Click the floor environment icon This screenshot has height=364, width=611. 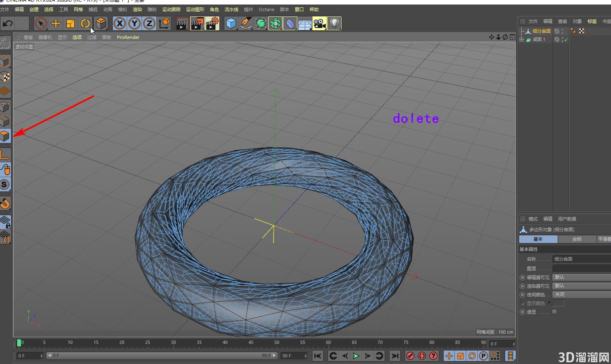(x=305, y=23)
